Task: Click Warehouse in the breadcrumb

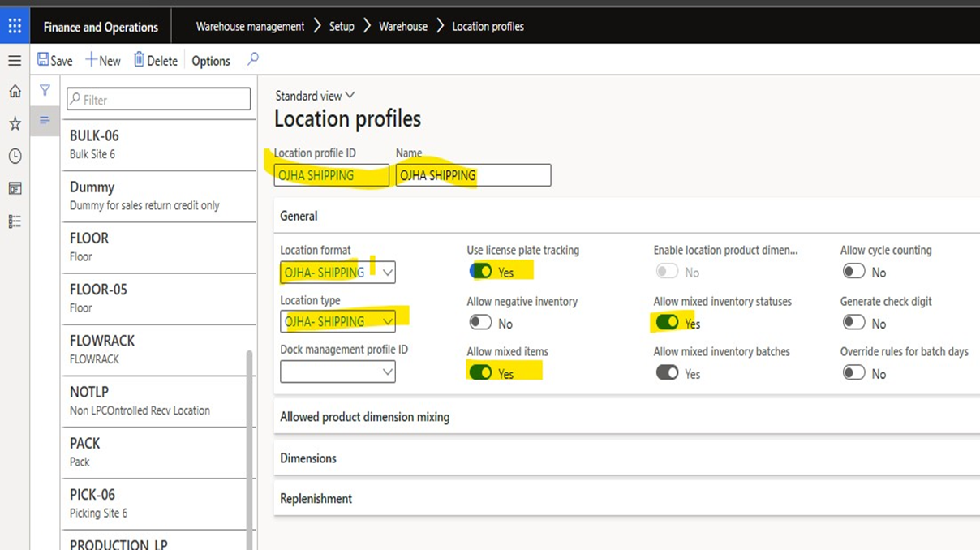Action: pyautogui.click(x=403, y=26)
